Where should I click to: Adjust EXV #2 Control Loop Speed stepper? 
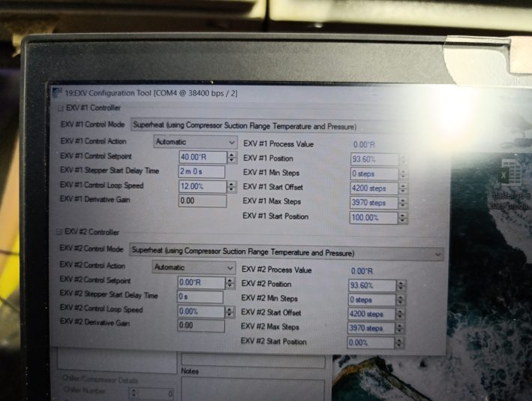click(230, 312)
